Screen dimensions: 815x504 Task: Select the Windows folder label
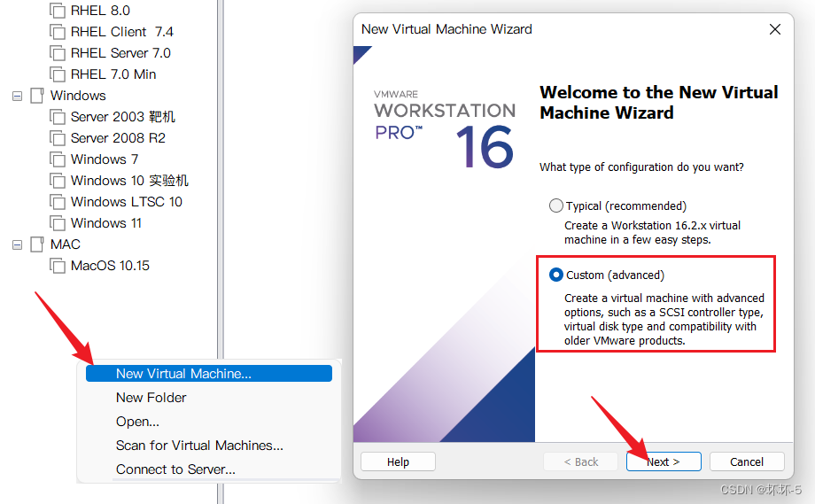[x=78, y=96]
